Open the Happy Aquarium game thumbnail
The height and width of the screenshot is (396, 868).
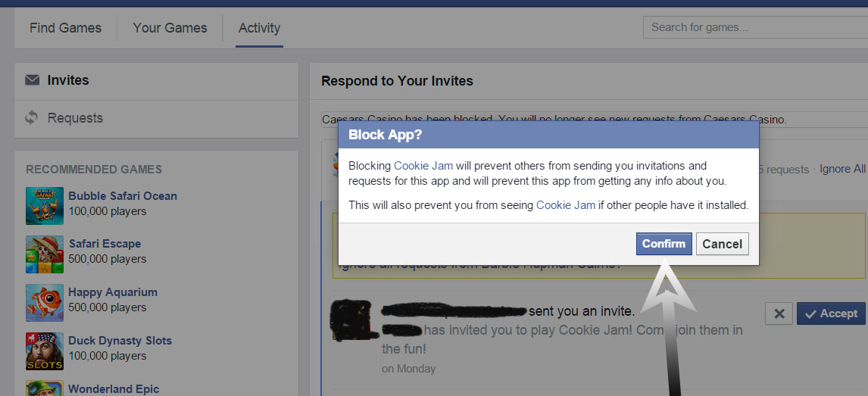coord(45,302)
